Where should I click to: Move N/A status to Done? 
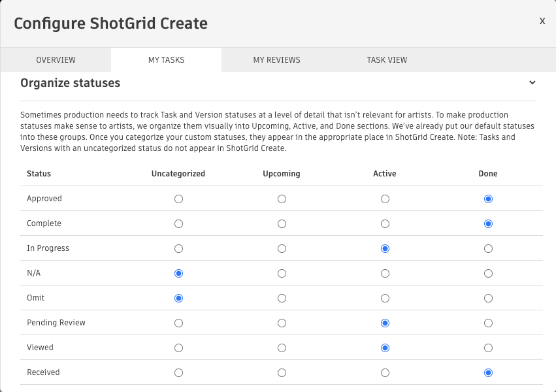[x=488, y=273]
